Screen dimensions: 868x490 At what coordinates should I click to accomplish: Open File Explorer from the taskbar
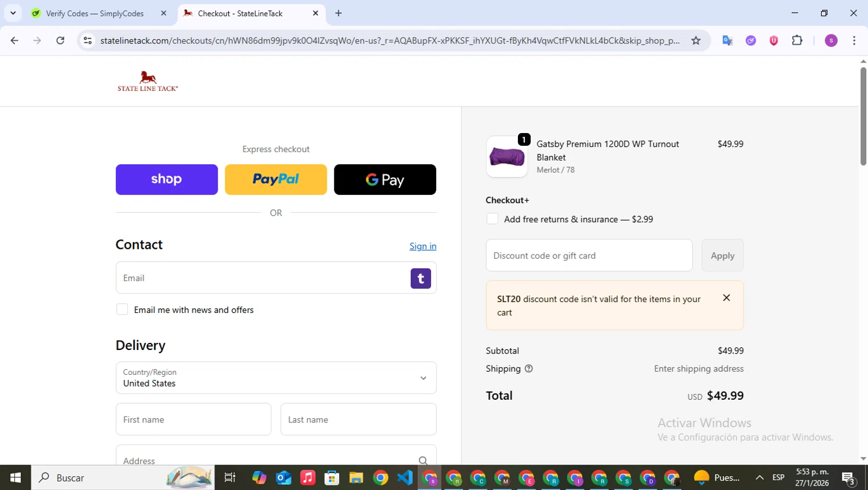tap(356, 478)
